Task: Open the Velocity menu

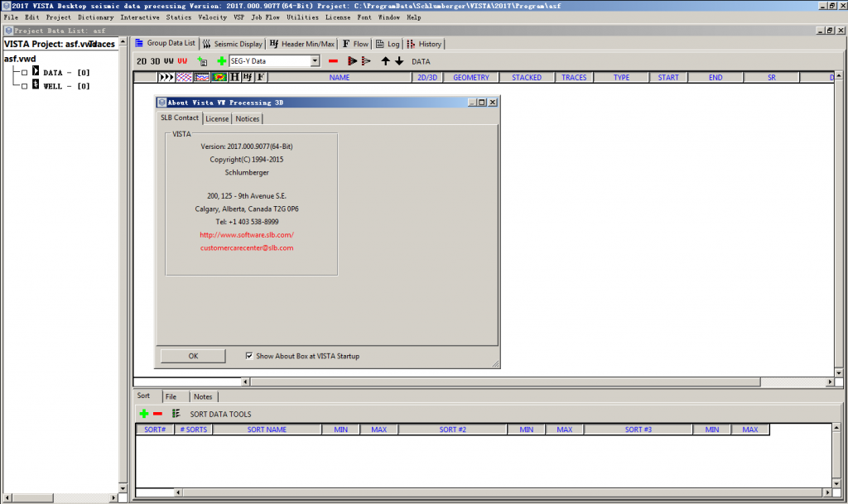Action: click(x=213, y=17)
